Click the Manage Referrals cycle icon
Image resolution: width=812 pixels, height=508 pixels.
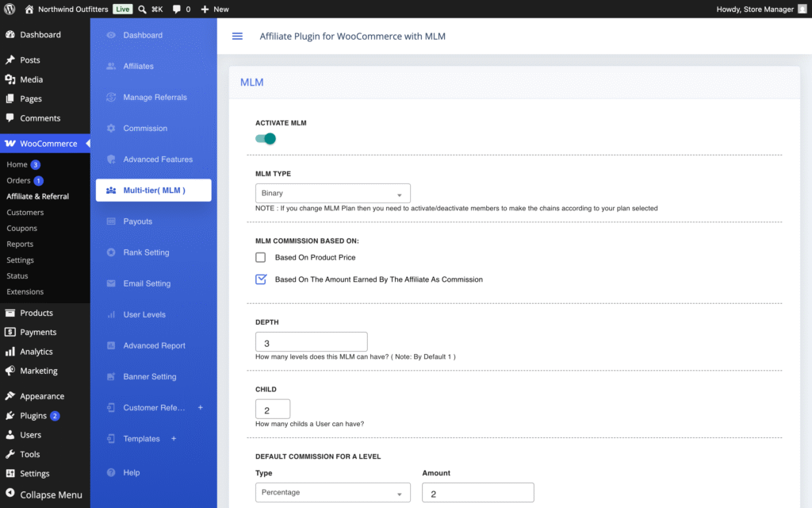[x=111, y=98]
